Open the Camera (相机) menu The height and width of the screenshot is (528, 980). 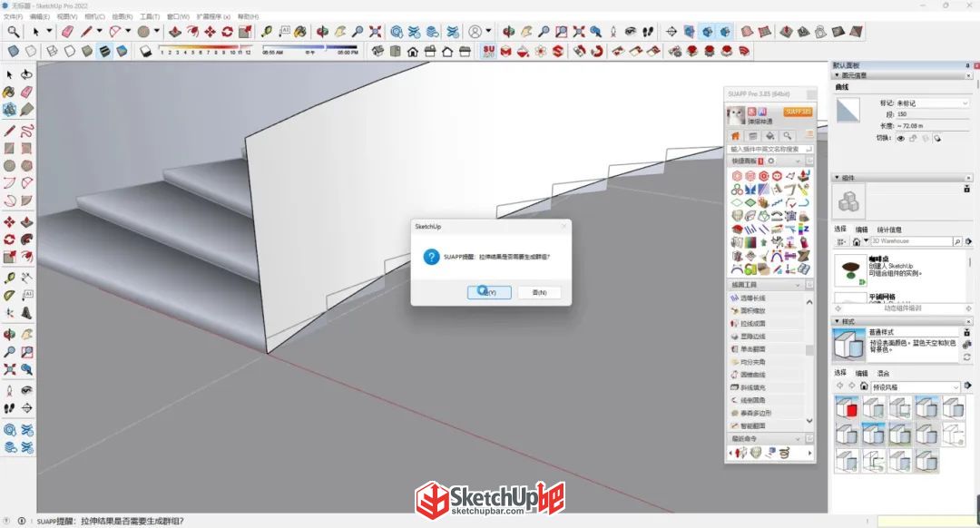pos(94,16)
